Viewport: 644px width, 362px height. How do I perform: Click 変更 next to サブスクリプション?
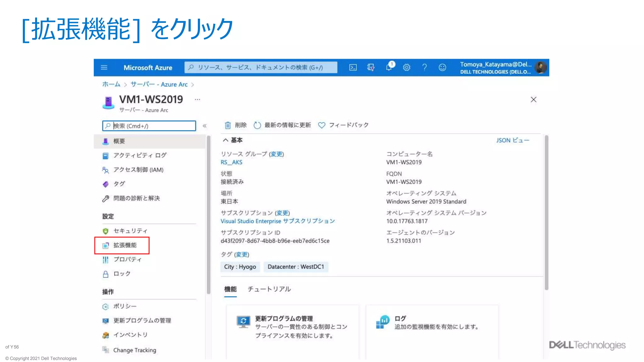click(282, 213)
